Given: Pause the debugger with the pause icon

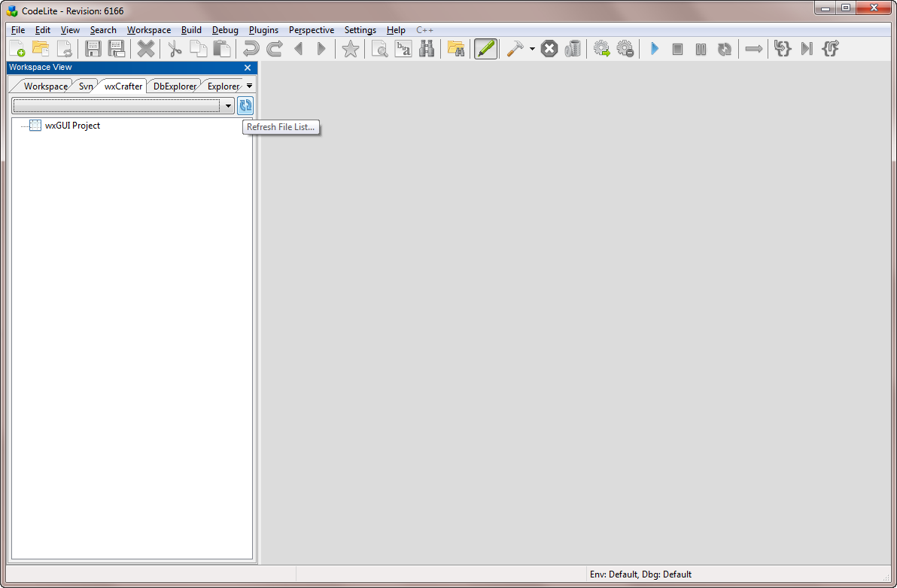Looking at the screenshot, I should coord(701,49).
